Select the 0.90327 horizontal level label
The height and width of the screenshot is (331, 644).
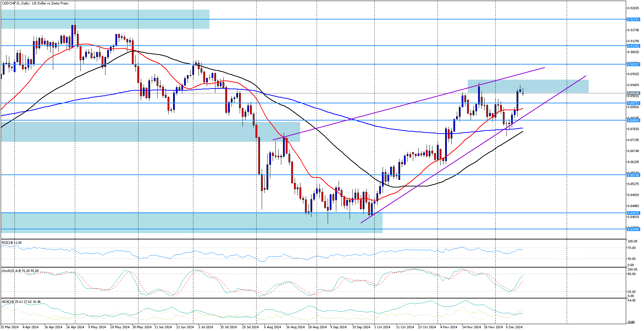pyautogui.click(x=633, y=64)
